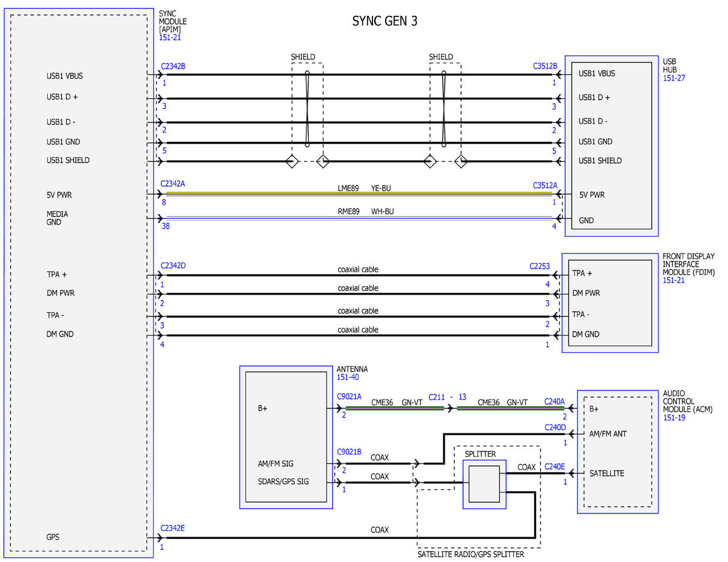Open the C9021B connector link
728x562 pixels.
[x=349, y=452]
